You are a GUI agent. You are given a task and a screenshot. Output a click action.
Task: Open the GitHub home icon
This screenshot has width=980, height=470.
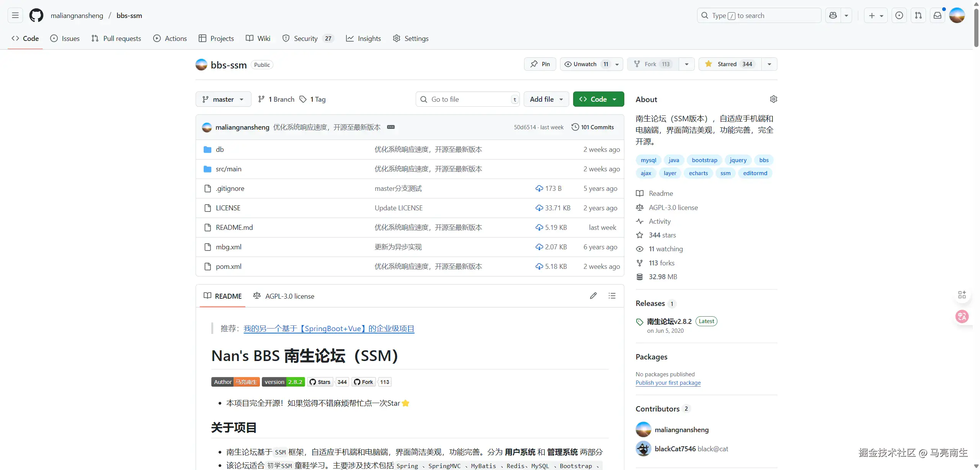coord(36,15)
